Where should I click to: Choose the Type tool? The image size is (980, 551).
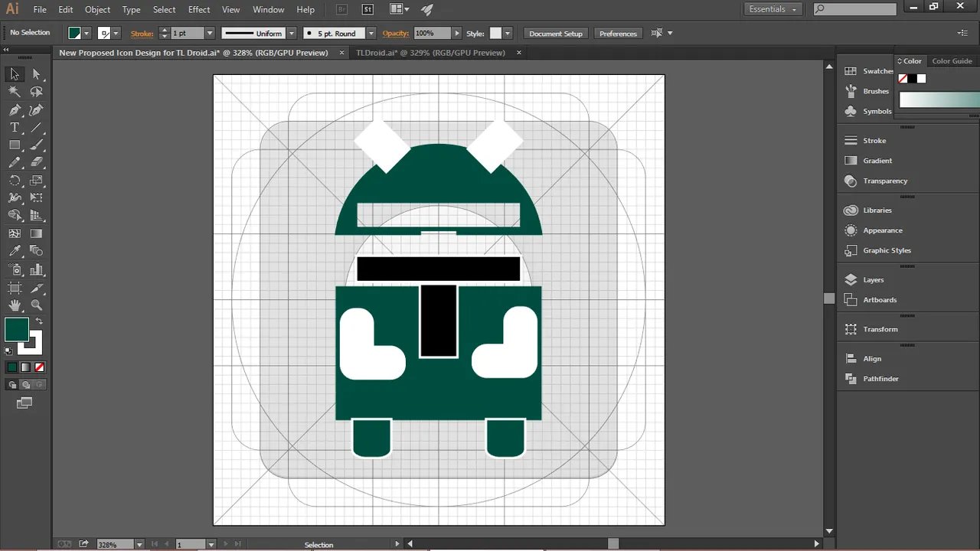(x=15, y=127)
